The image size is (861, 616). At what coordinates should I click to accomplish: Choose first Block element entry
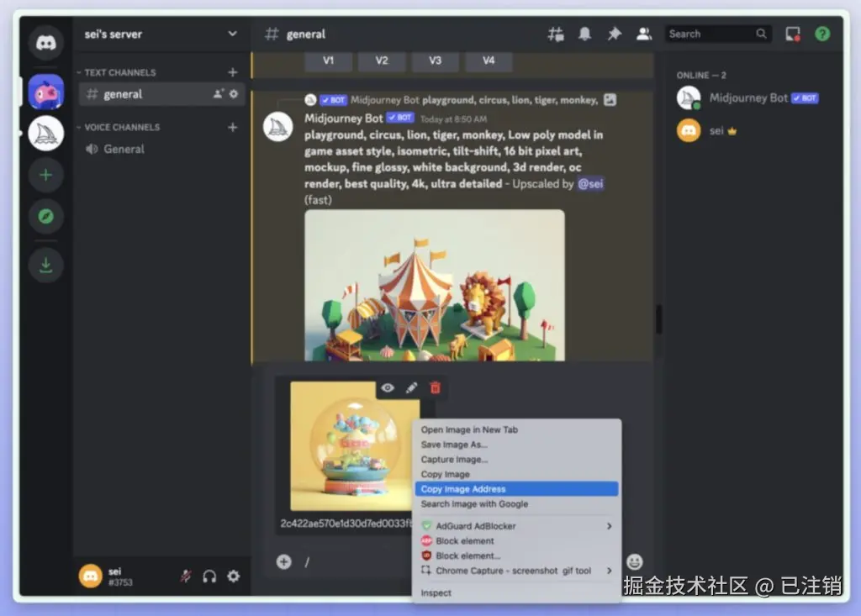(x=517, y=540)
